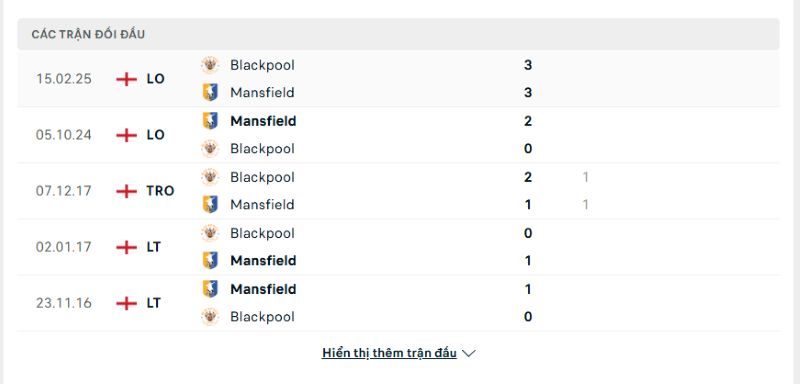Image resolution: width=800 pixels, height=384 pixels.
Task: Select the 23.11.16 match date
Action: 64,303
